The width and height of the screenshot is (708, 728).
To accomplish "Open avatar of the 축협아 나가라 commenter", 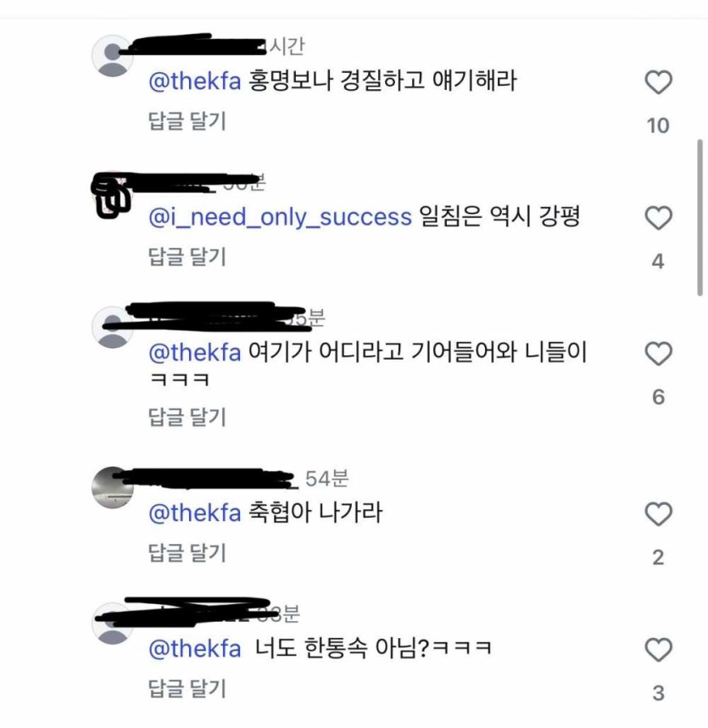I will pyautogui.click(x=112, y=488).
